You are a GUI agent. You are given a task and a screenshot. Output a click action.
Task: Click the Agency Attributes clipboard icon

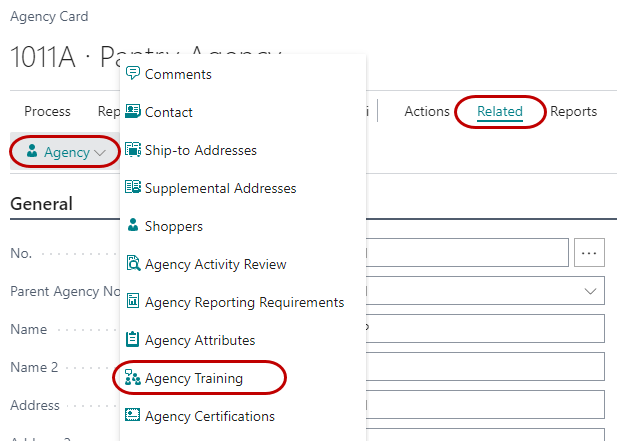click(x=132, y=340)
